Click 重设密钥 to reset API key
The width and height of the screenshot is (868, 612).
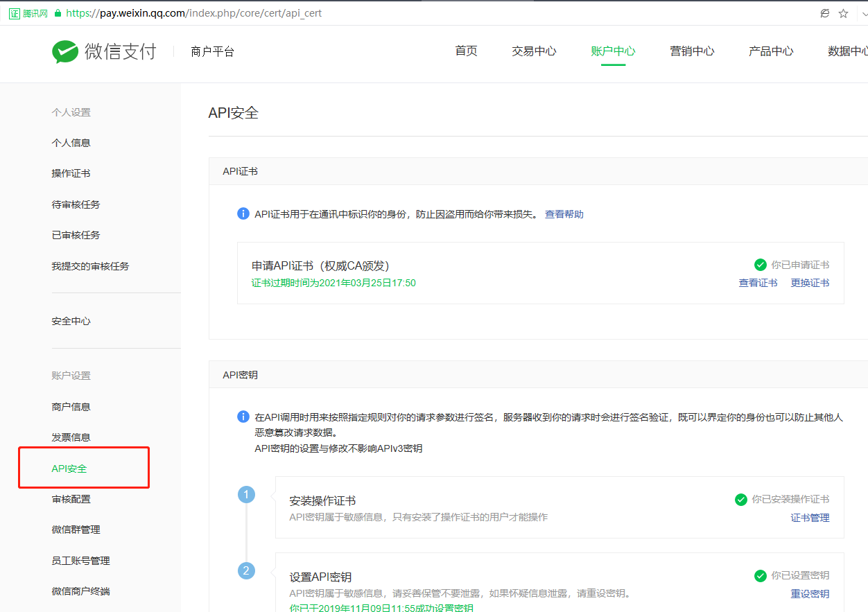point(810,593)
